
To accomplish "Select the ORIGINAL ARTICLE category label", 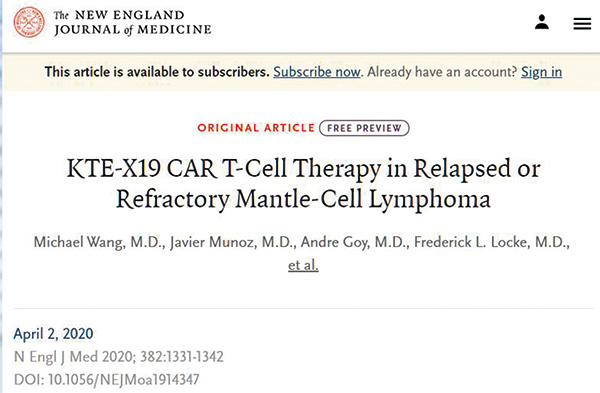I will (256, 128).
